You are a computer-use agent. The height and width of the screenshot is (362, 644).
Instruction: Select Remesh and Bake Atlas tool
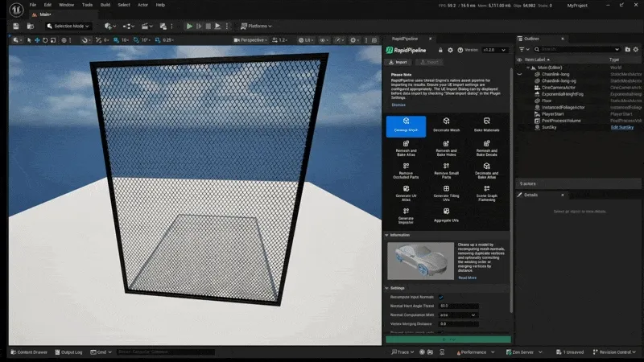click(406, 148)
